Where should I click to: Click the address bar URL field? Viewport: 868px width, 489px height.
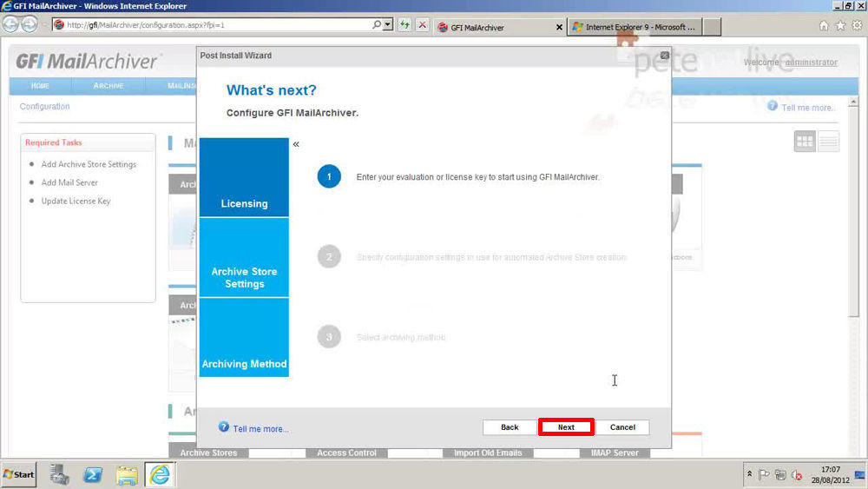tap(216, 25)
